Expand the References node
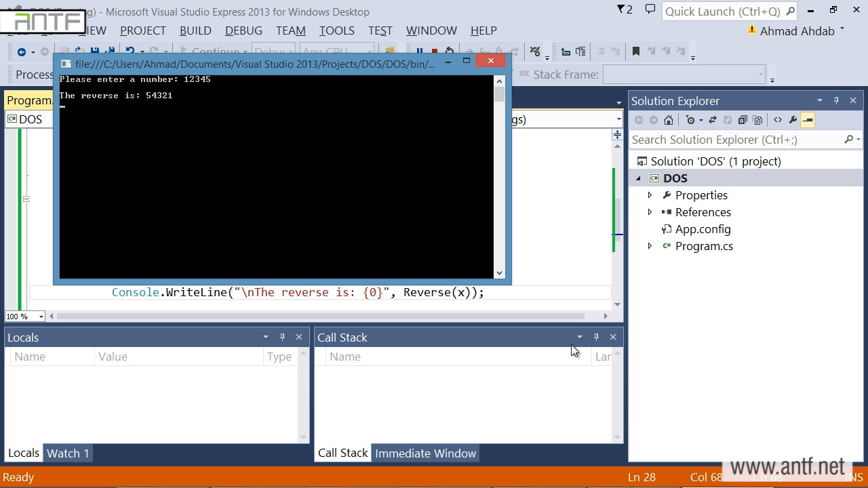Viewport: 868px width, 488px height. [x=650, y=212]
